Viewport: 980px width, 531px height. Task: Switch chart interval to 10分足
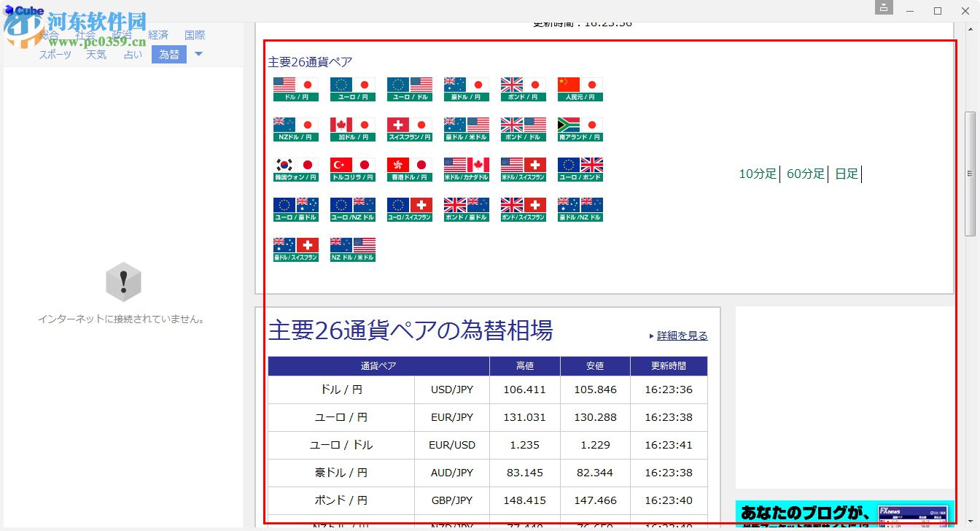tap(758, 174)
